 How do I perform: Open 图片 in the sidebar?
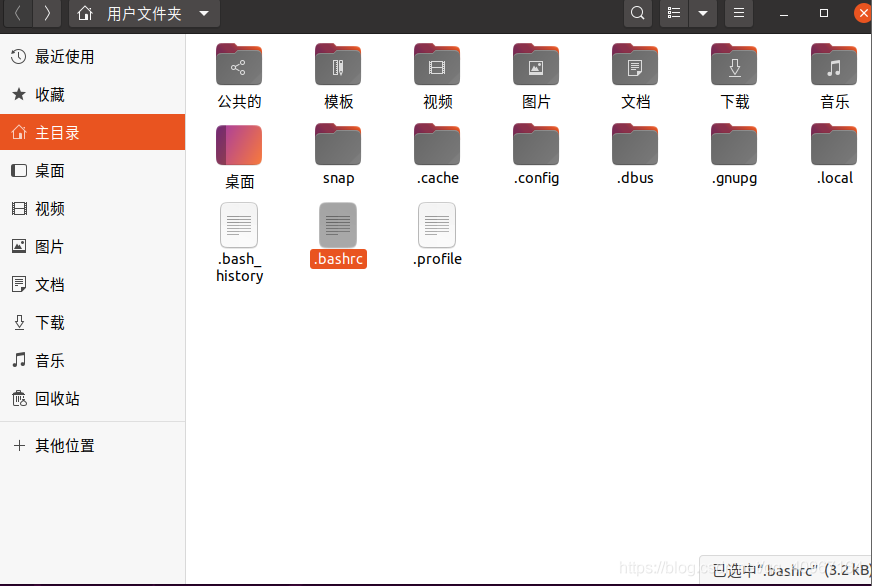92,246
